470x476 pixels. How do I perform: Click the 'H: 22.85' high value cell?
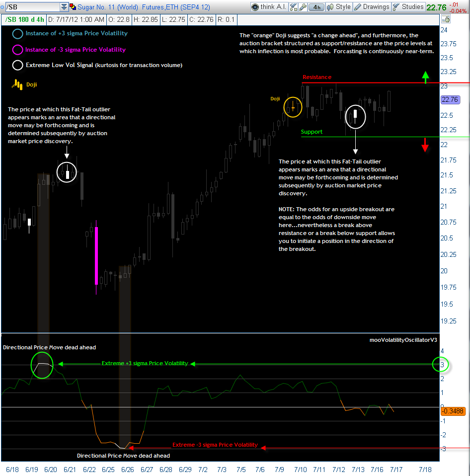[x=146, y=20]
